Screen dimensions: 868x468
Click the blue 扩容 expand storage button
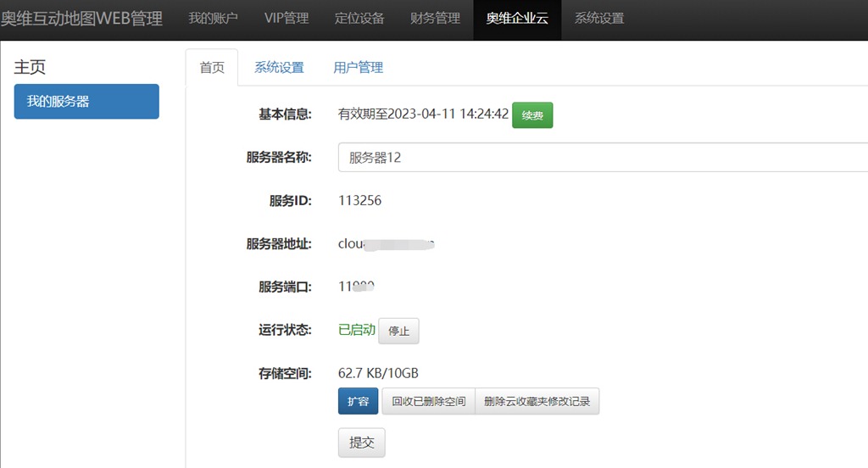(x=359, y=401)
